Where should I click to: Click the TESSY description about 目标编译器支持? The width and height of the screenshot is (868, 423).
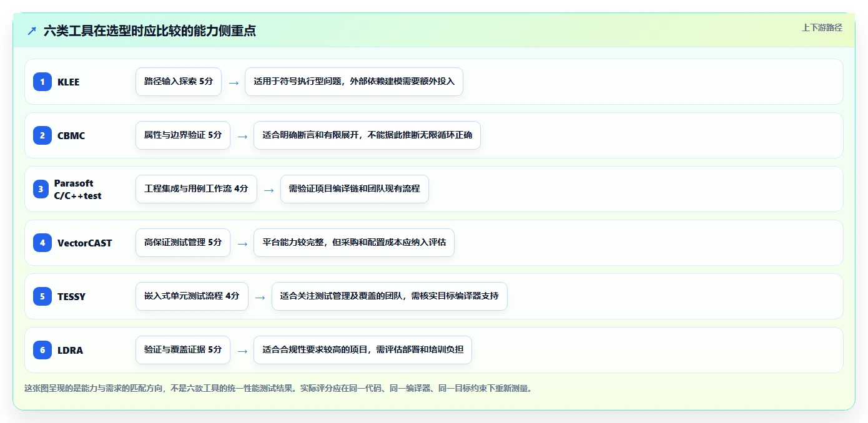click(x=390, y=296)
